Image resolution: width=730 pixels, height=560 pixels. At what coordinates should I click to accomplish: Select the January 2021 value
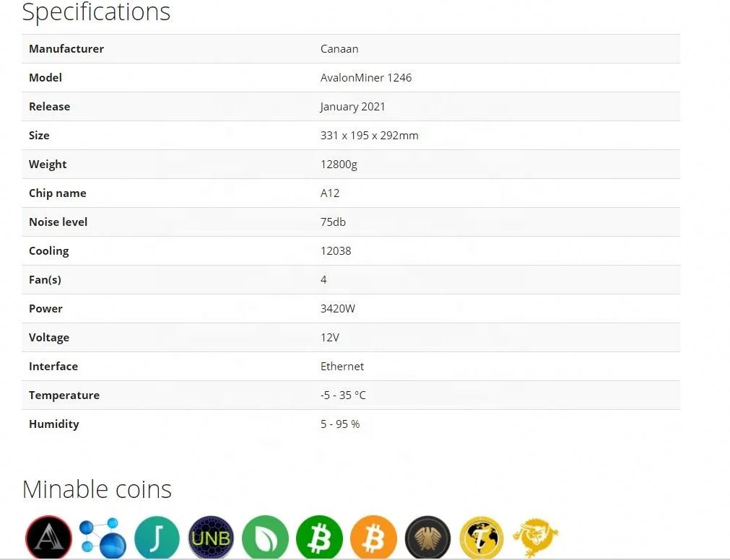coord(353,107)
